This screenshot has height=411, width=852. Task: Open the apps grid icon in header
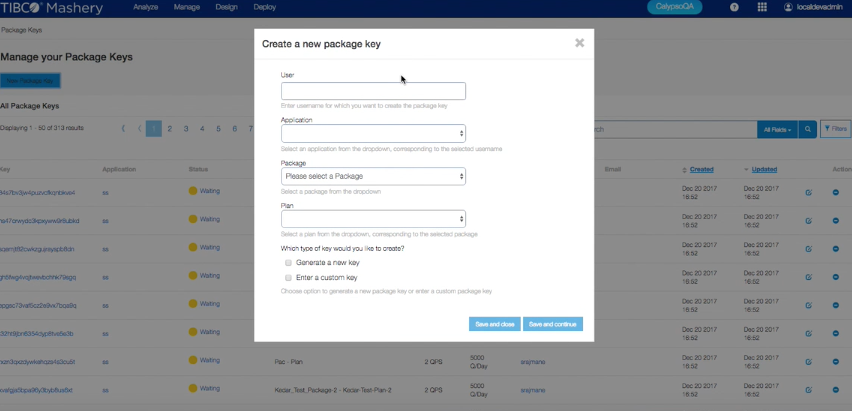(x=762, y=7)
